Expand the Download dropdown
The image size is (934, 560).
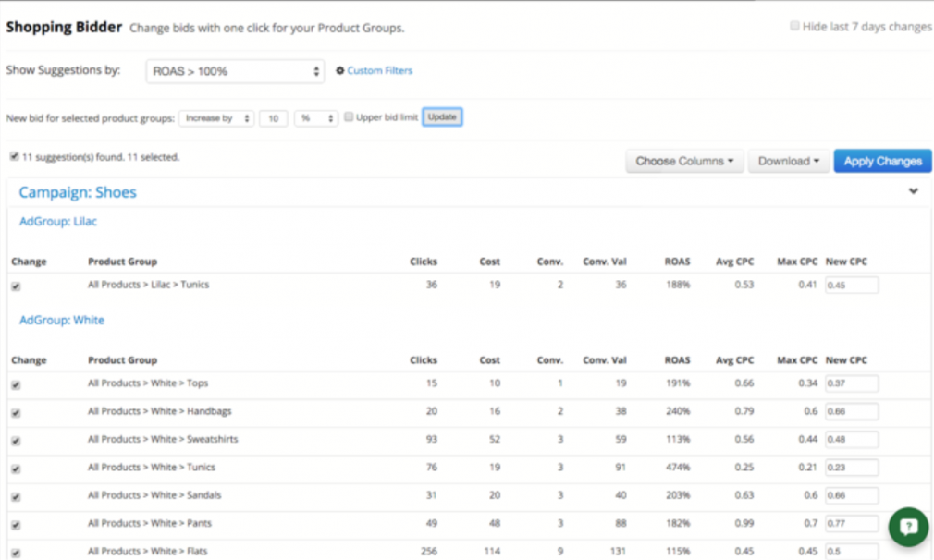tap(788, 161)
